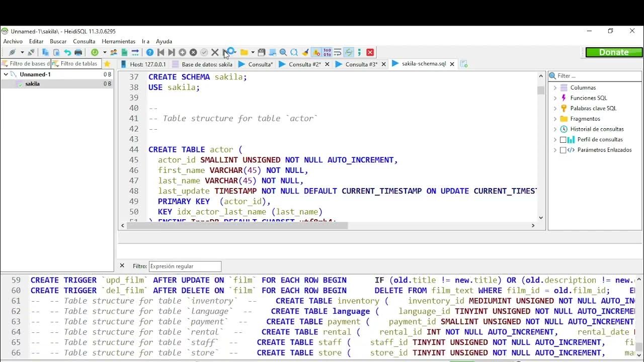
Task: Click the Expresión regular filter input
Action: pyautogui.click(x=185, y=266)
